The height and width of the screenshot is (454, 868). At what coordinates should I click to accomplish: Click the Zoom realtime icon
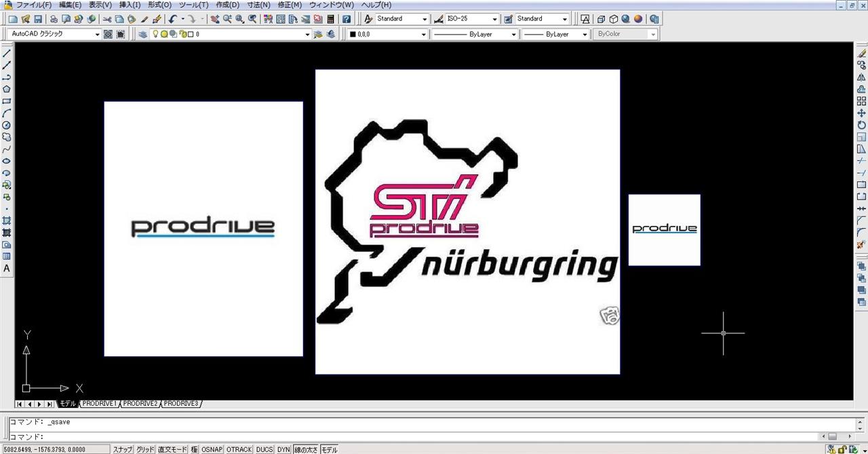(227, 19)
